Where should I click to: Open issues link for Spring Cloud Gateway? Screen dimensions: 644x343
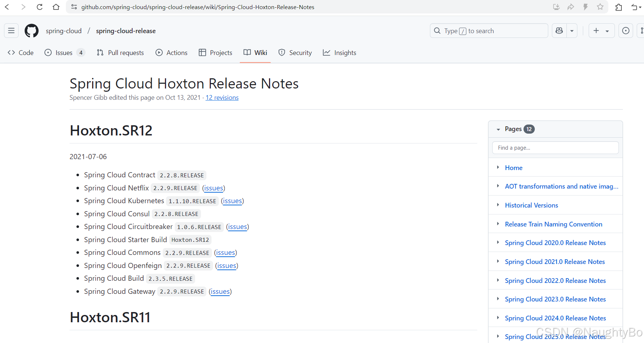tap(220, 292)
